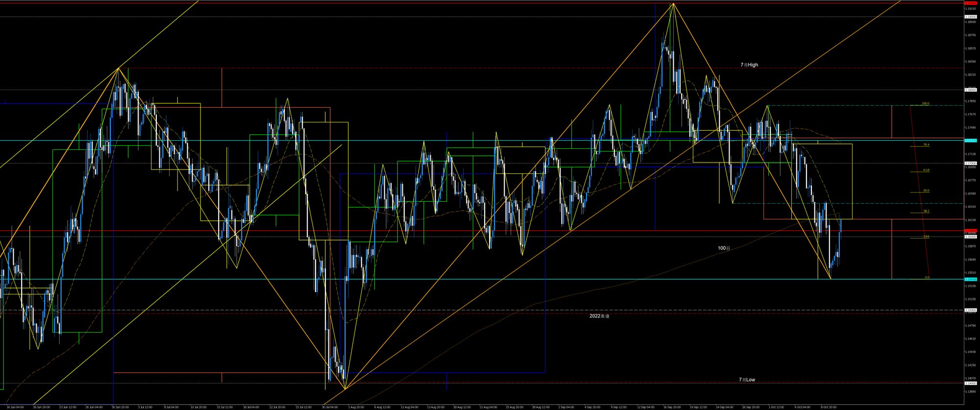
Task: Click the Fibonacci 38.2 level label
Action: pyautogui.click(x=926, y=211)
